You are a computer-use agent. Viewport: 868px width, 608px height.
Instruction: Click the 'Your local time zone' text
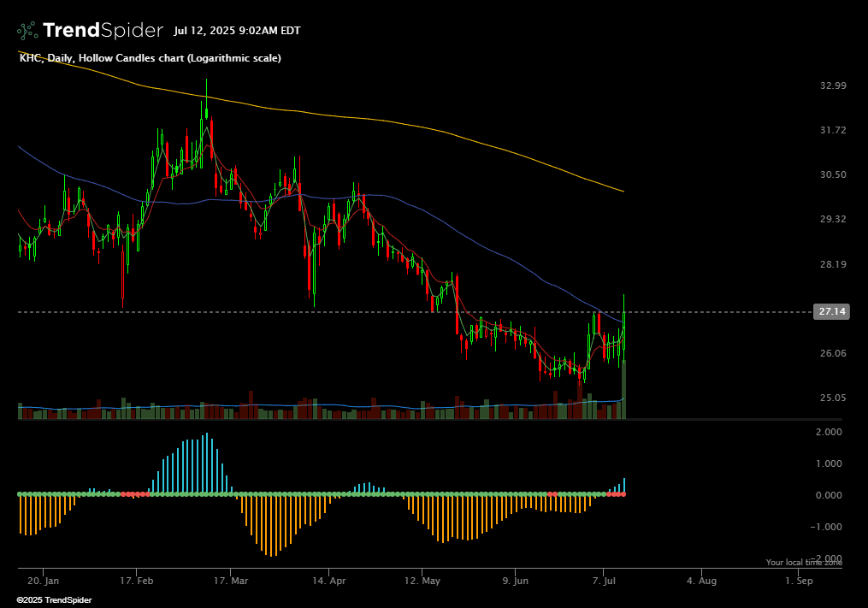[804, 563]
